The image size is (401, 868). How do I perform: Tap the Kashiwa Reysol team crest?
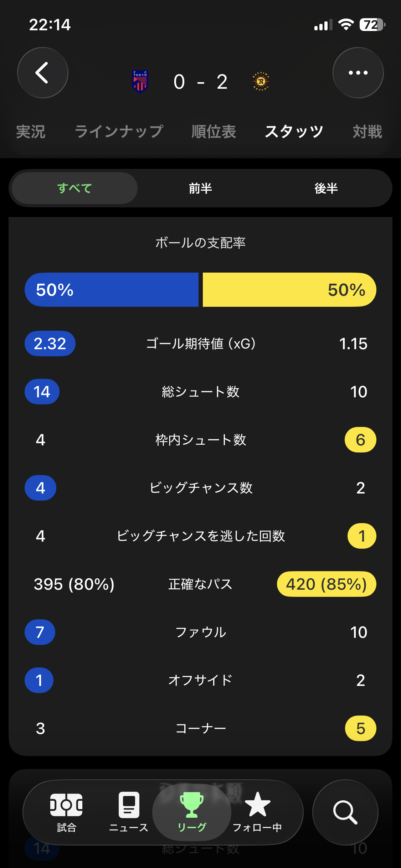click(x=261, y=82)
